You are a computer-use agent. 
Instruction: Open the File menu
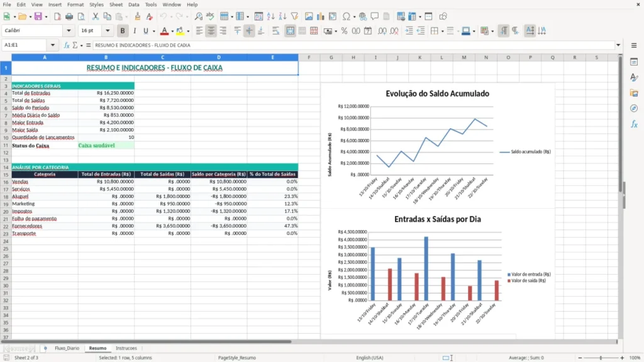pos(7,4)
